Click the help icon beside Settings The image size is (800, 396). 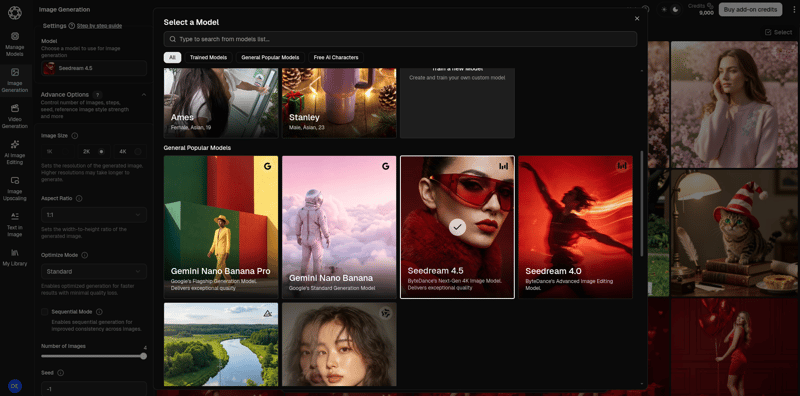click(x=71, y=26)
